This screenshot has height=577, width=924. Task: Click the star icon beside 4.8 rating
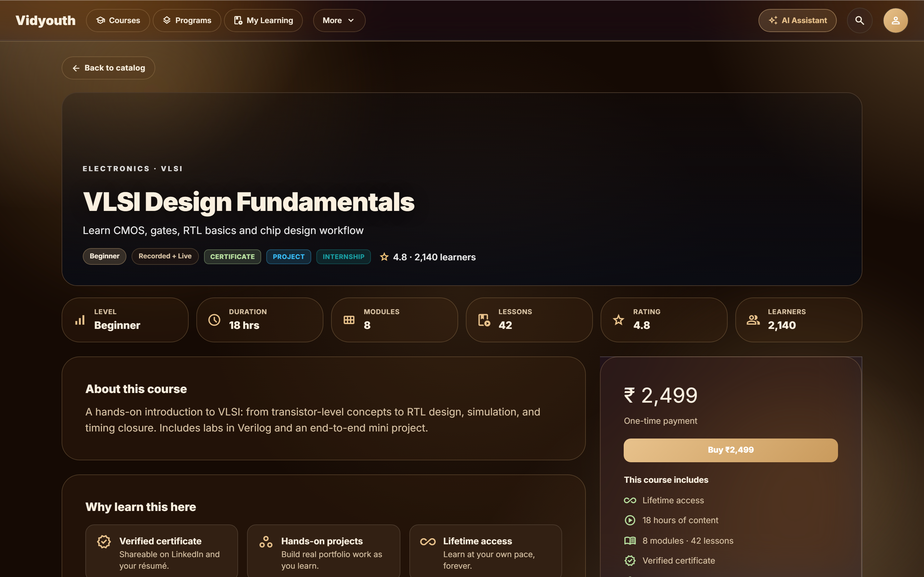384,257
